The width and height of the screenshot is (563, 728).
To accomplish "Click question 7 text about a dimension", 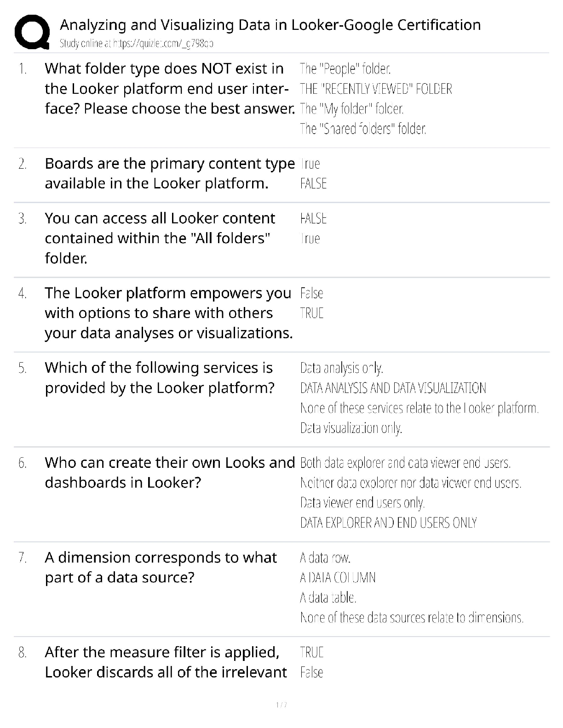I will point(161,567).
